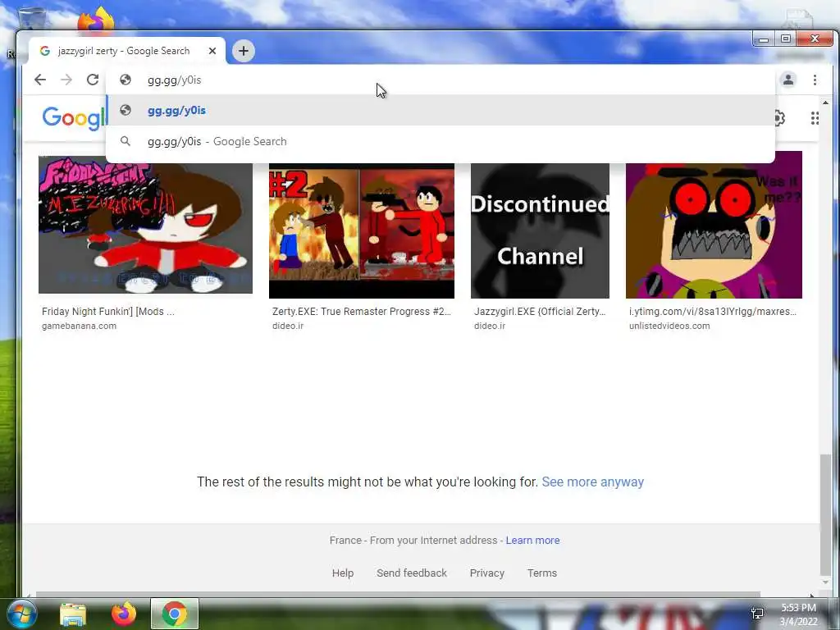840x630 pixels.
Task: Open the Terms footer link
Action: tap(542, 573)
